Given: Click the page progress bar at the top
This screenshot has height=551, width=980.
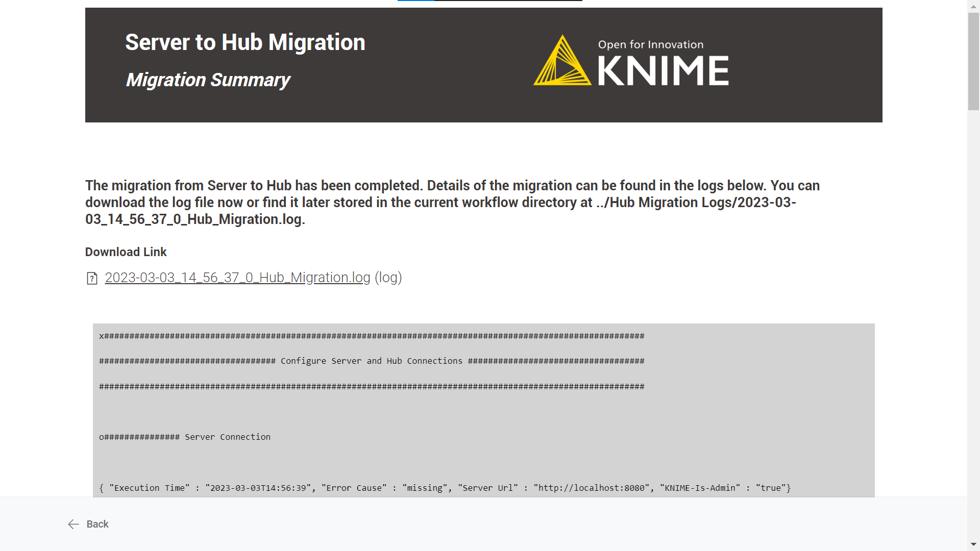Looking at the screenshot, I should point(490,1).
